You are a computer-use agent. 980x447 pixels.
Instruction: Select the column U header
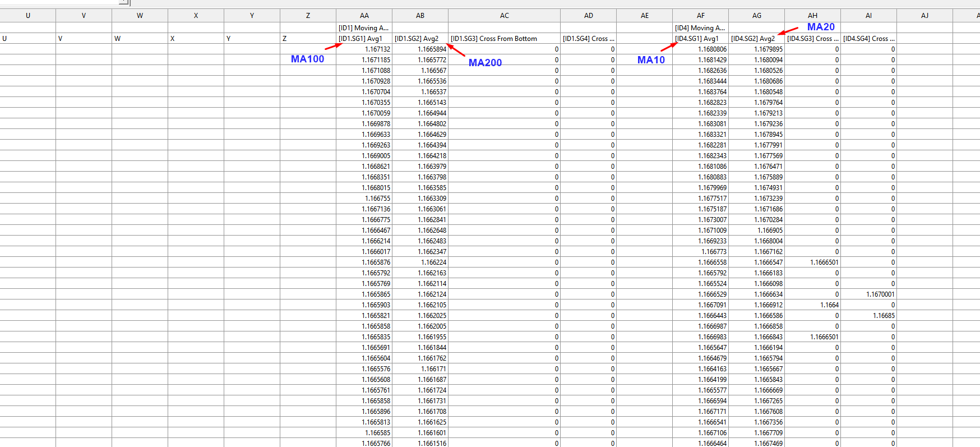(28, 16)
